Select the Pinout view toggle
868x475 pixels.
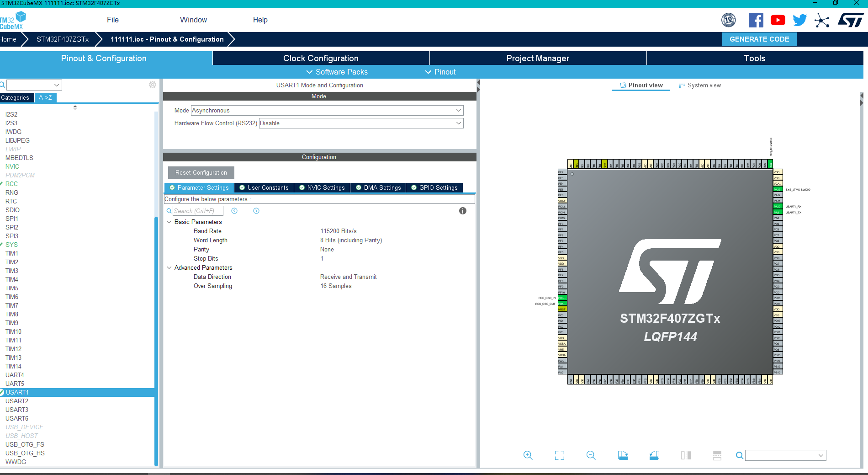pos(640,85)
